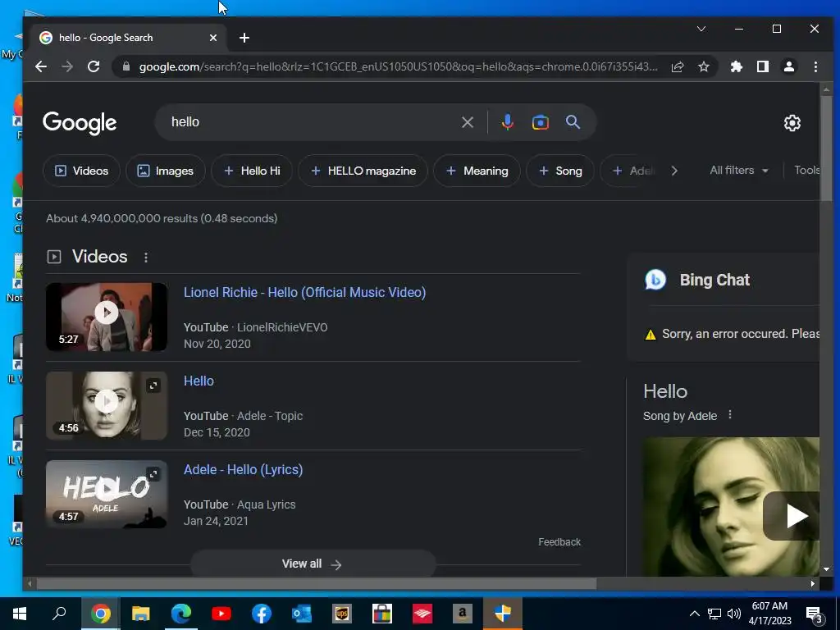Open the Chrome side panel
This screenshot has height=630, width=840.
[763, 66]
